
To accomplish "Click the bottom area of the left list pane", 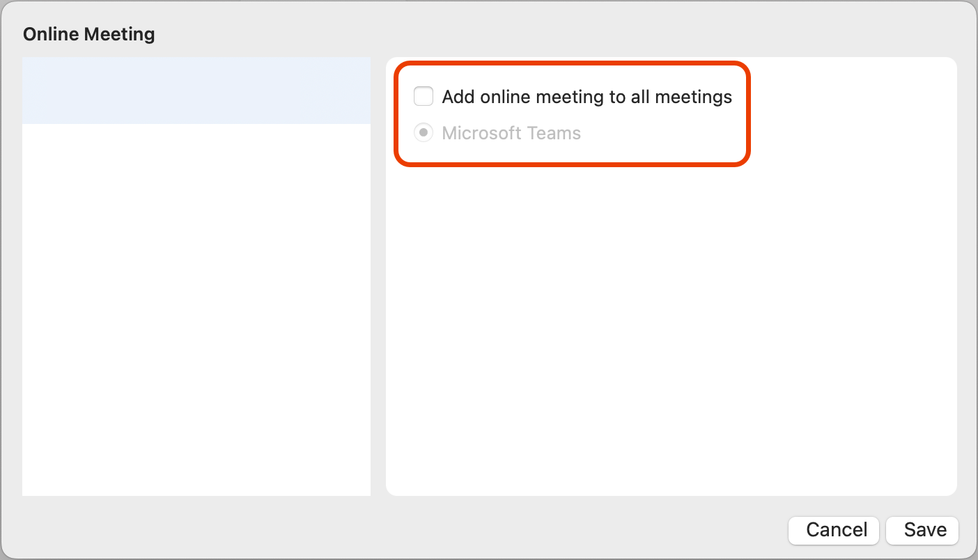I will pyautogui.click(x=196, y=467).
